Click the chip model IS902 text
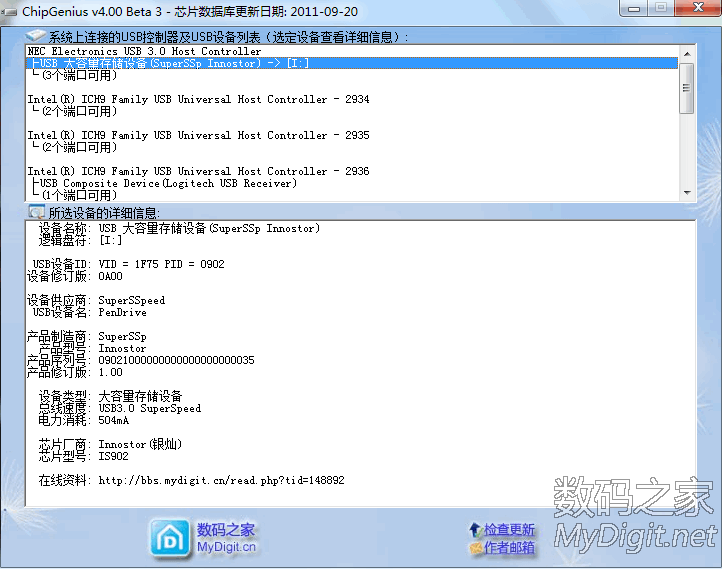722x569 pixels. coord(113,456)
